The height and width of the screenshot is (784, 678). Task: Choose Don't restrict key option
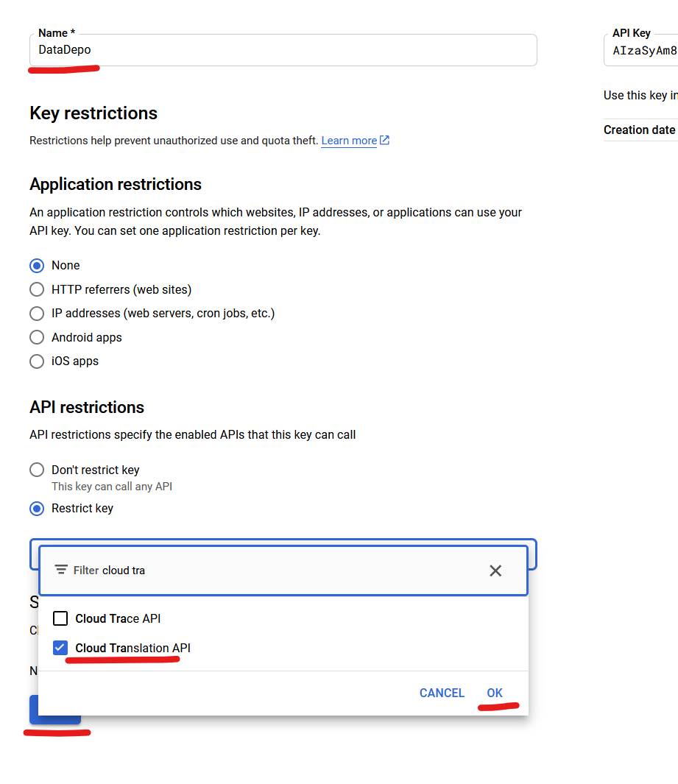[x=37, y=470]
